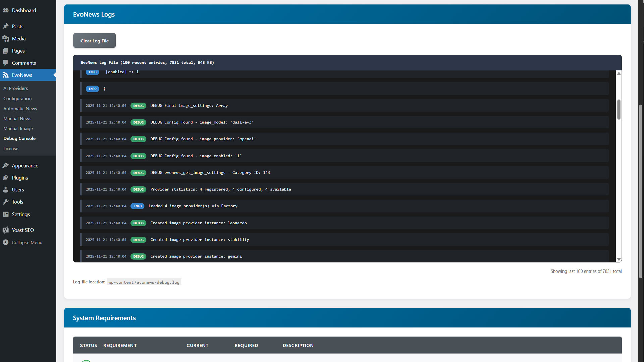Click the EvoNews RSS feed icon
Screen dimensions: 644x362
[6, 75]
